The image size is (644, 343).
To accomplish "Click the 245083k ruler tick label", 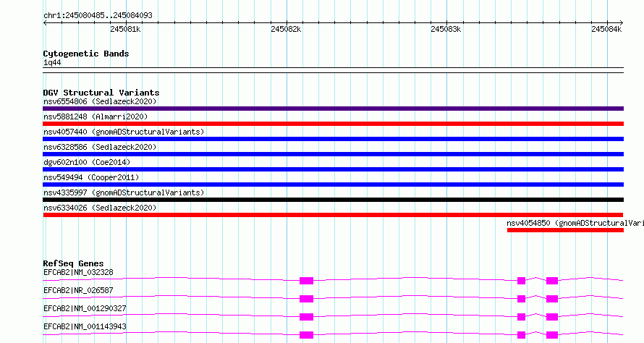I will [446, 30].
